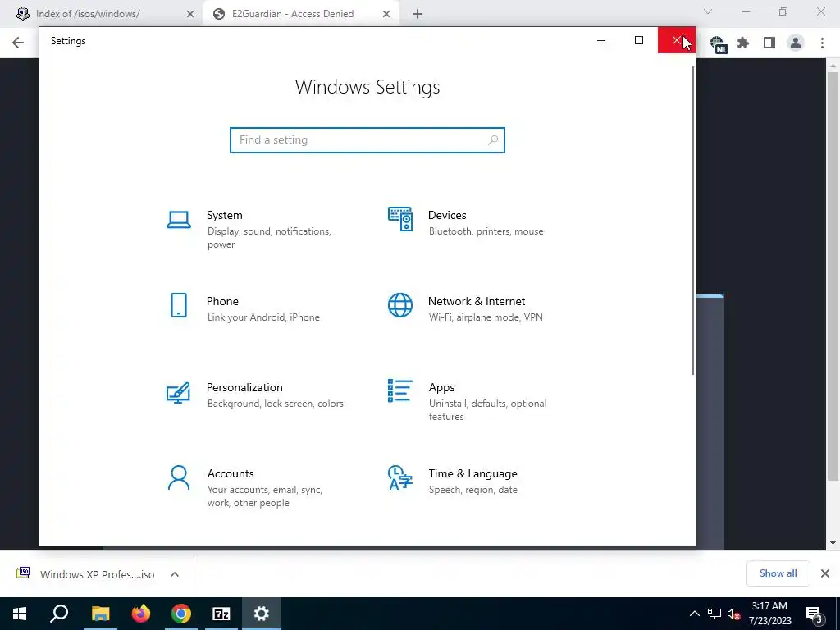This screenshot has height=630, width=840.
Task: Click Settings gear in taskbar
Action: [x=262, y=614]
